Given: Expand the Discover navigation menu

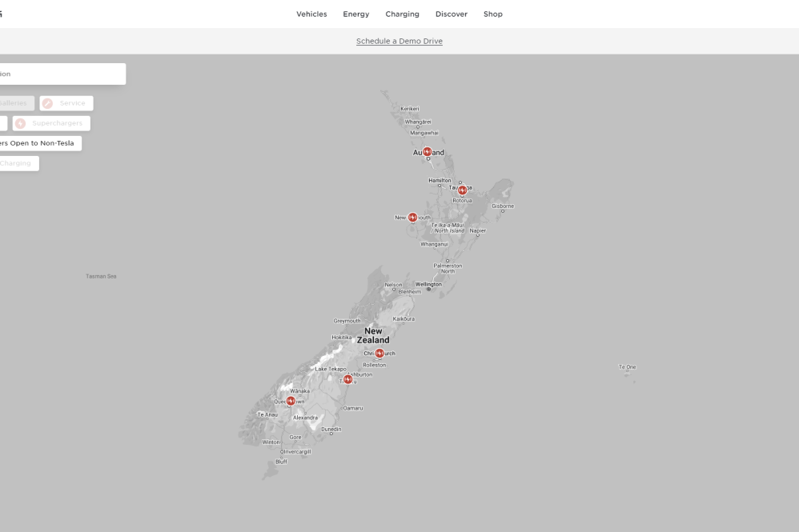Looking at the screenshot, I should click(451, 14).
